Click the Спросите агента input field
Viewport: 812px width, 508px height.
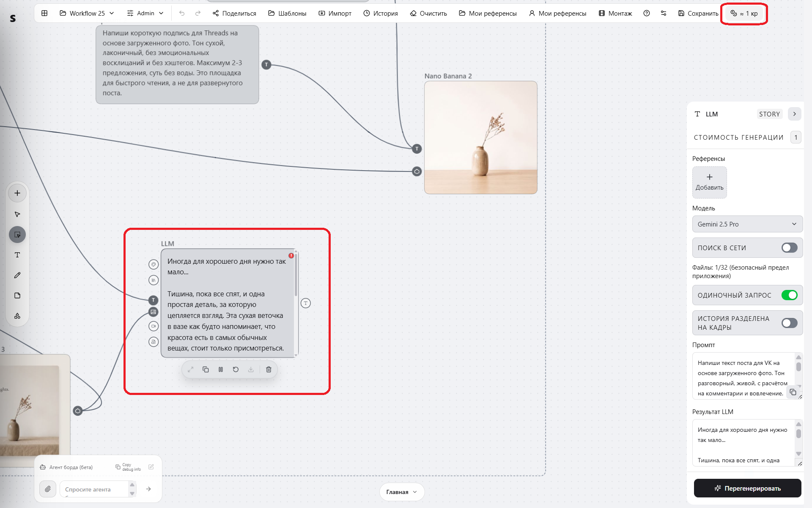pos(94,489)
